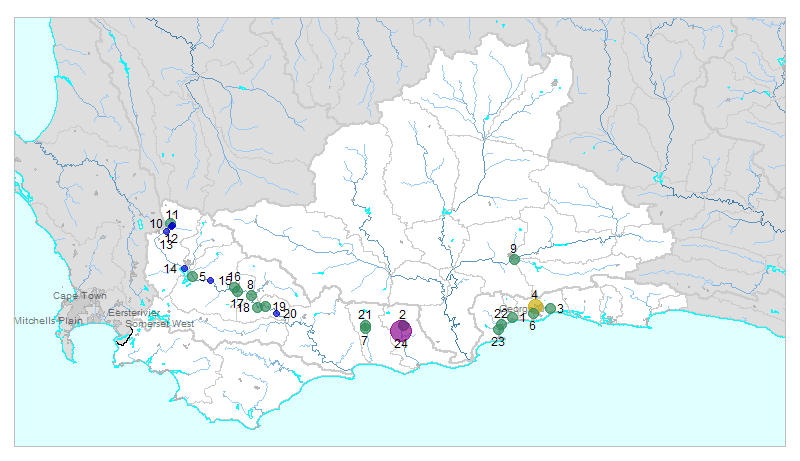Click the small blue marker between 5 and 15

[210, 280]
